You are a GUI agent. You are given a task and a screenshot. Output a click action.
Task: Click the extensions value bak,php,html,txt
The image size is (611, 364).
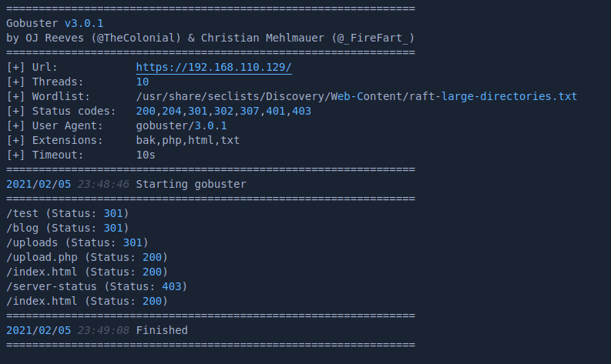tap(188, 140)
